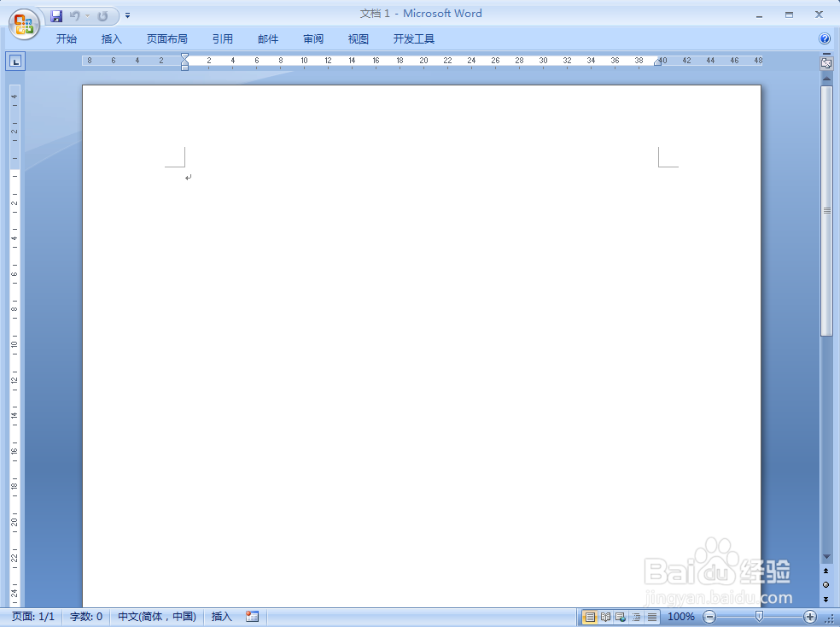Go to next page browse button
This screenshot has height=627, width=840.
pos(826,599)
